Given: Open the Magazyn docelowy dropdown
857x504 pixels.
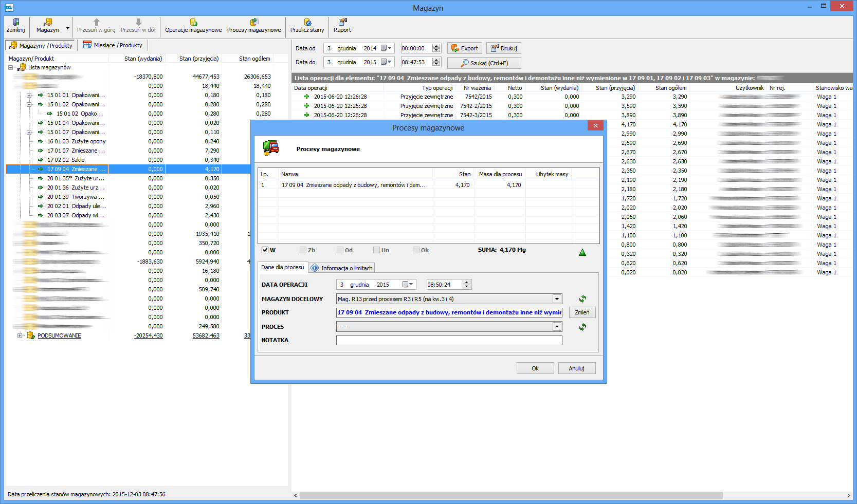Looking at the screenshot, I should point(557,299).
